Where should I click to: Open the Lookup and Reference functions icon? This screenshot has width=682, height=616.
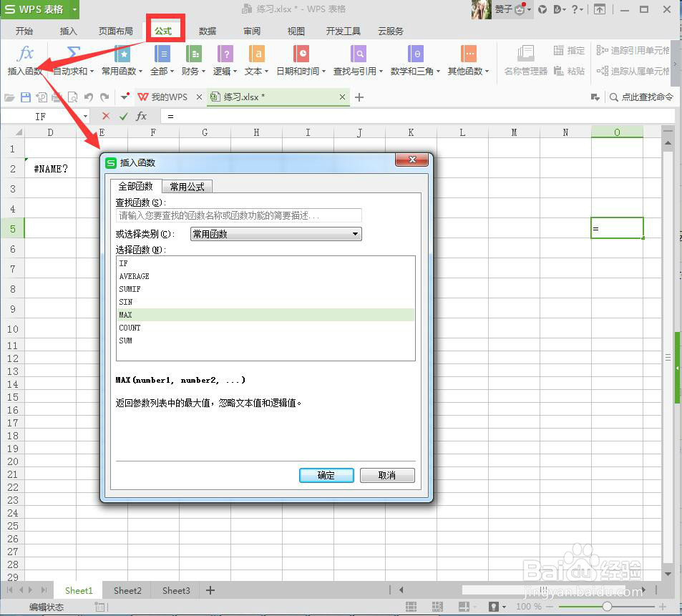point(359,54)
